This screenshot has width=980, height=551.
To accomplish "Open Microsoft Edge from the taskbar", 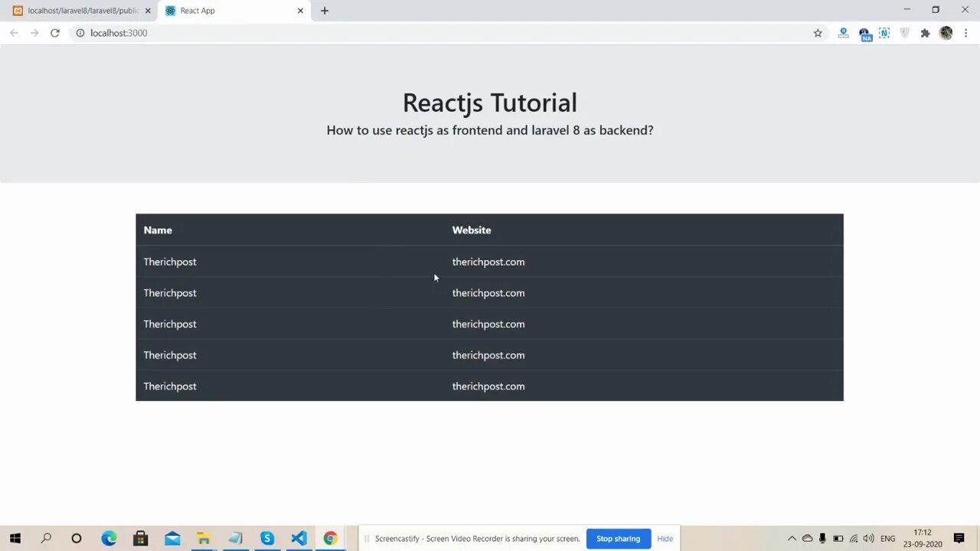I will (x=109, y=539).
